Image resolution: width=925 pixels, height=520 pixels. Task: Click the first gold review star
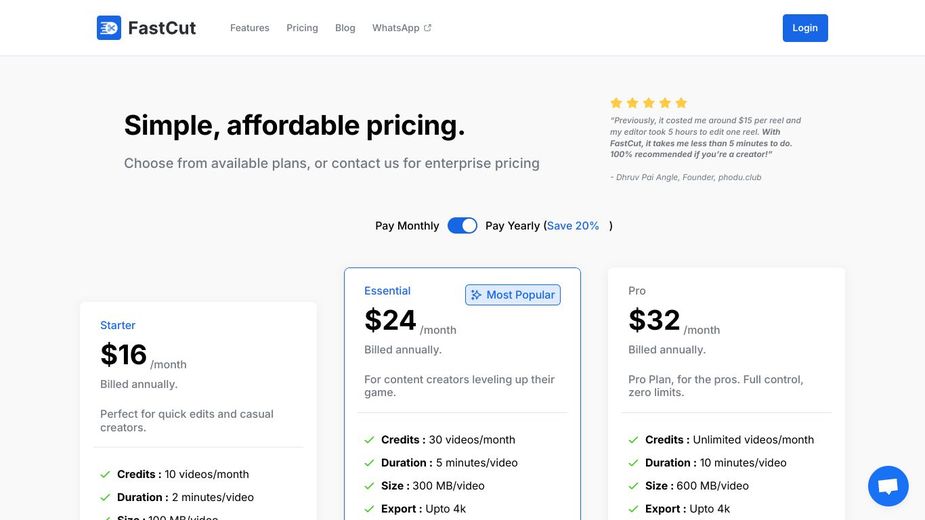pyautogui.click(x=617, y=103)
